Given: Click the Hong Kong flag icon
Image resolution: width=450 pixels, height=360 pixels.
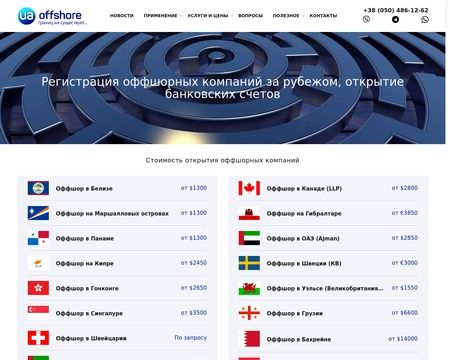Looking at the screenshot, I should pos(38,288).
